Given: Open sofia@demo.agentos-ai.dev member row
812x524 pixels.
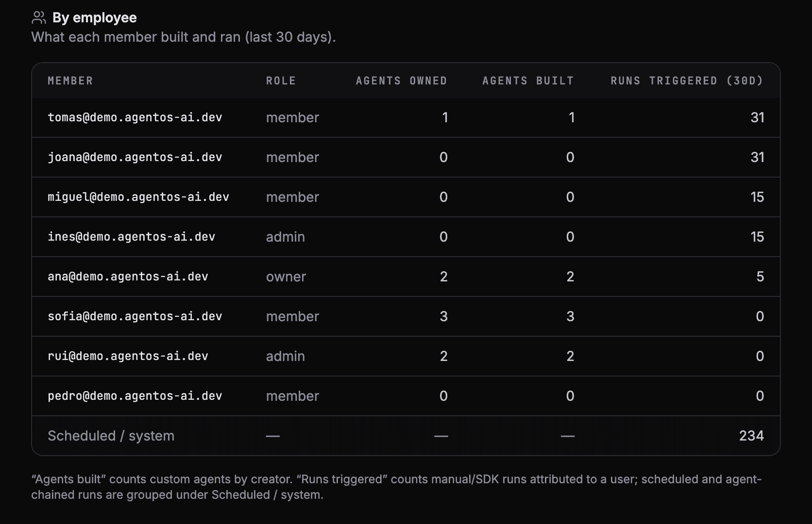Looking at the screenshot, I should (406, 316).
